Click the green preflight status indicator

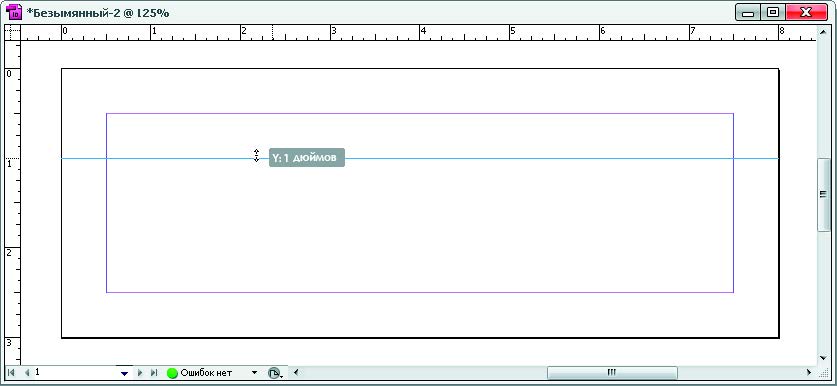[172, 373]
